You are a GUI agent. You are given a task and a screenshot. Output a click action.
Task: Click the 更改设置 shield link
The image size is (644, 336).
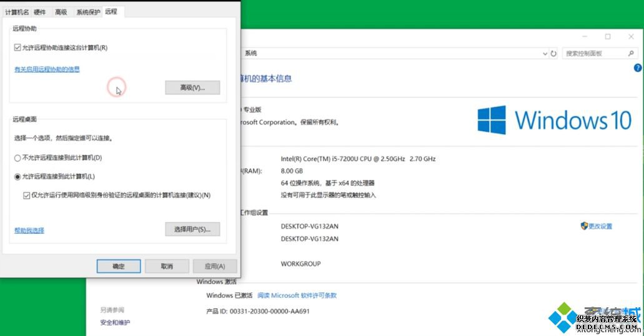[x=597, y=226]
